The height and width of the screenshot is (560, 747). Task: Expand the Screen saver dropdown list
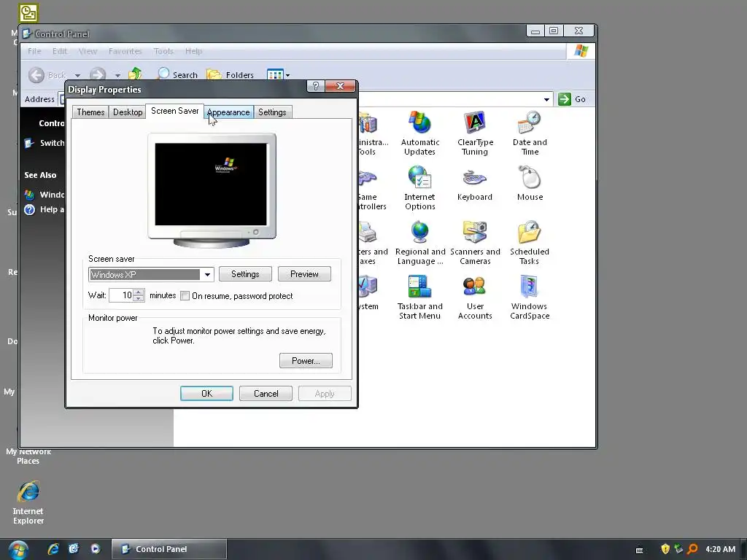coord(207,275)
